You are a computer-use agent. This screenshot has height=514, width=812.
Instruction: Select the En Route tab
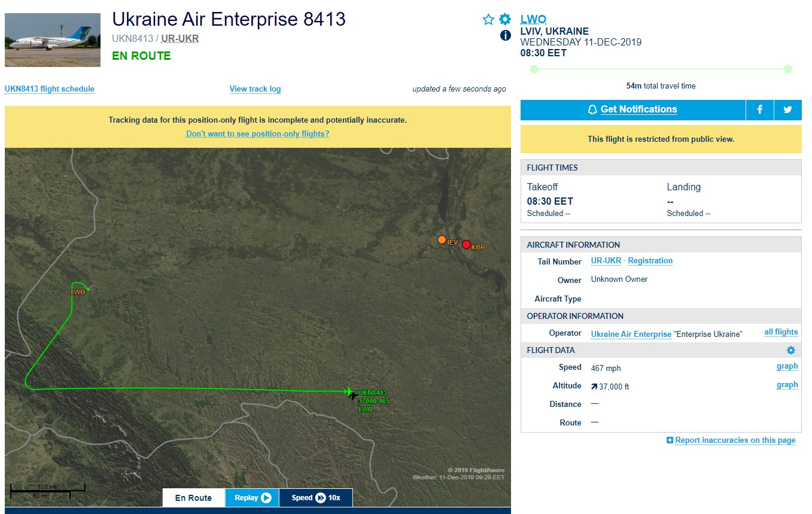click(x=193, y=498)
